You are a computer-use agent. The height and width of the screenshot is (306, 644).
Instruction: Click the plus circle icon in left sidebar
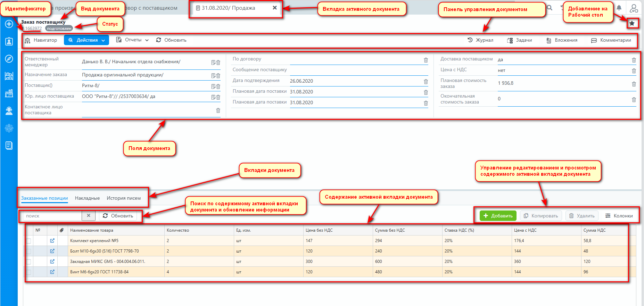click(9, 24)
